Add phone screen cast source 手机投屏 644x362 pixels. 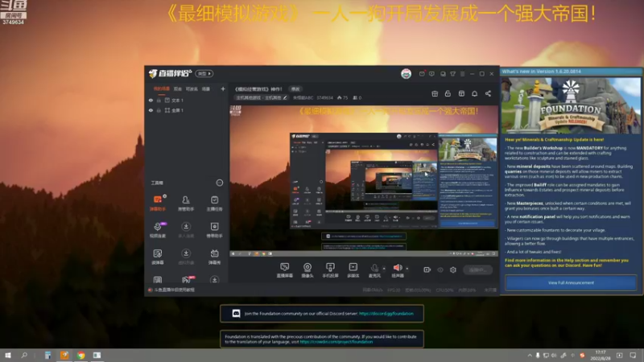click(x=330, y=270)
